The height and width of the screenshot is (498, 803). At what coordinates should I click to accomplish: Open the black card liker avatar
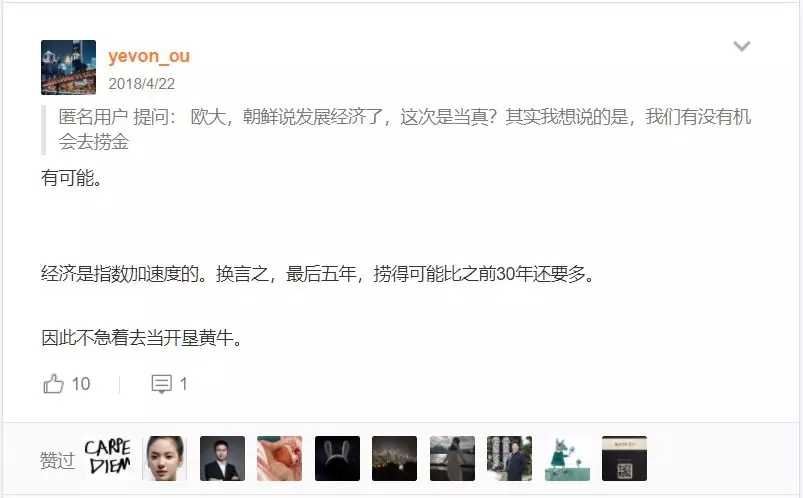tap(624, 458)
